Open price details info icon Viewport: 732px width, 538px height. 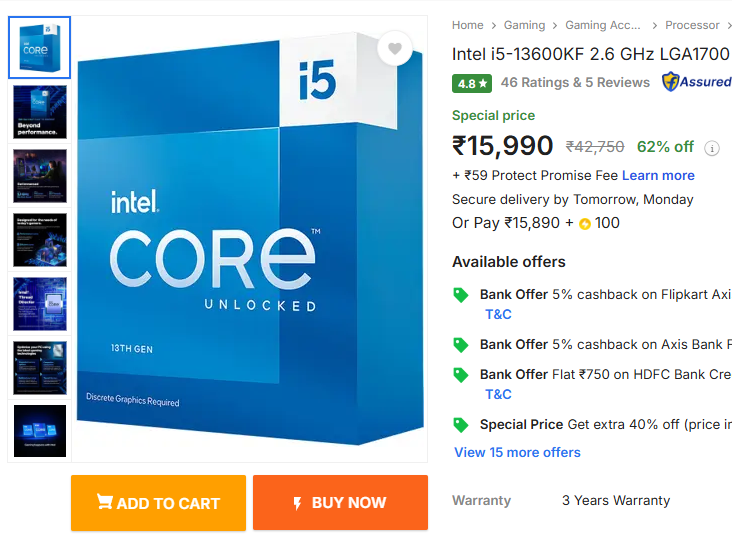711,149
